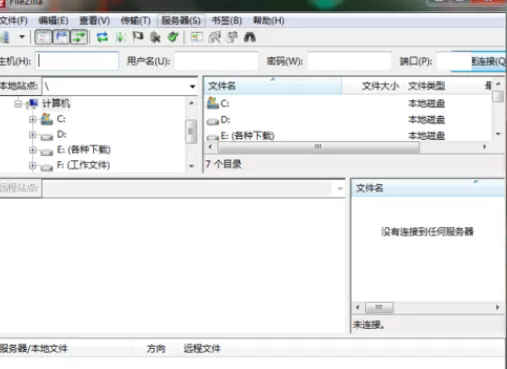Image resolution: width=507 pixels, height=369 pixels.
Task: Click the local tree vertical scrollbar thumb
Action: (191, 131)
